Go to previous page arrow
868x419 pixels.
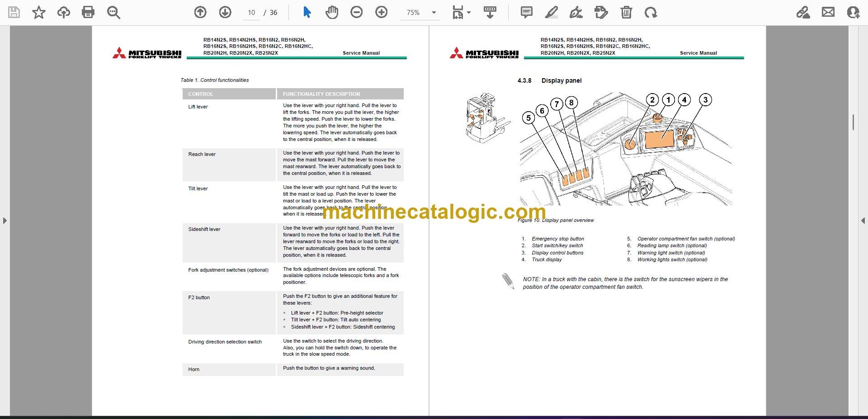pos(200,12)
